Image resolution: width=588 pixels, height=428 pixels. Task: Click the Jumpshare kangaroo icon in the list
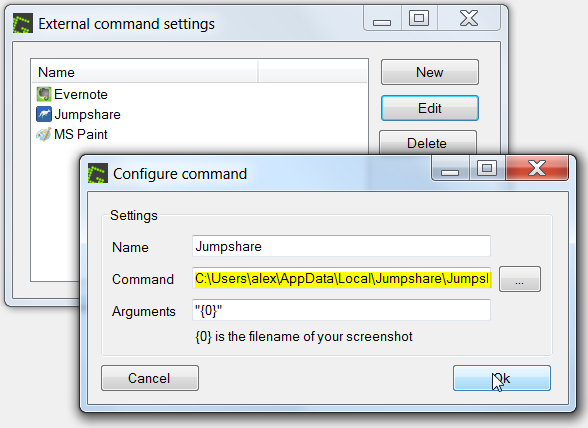point(44,114)
